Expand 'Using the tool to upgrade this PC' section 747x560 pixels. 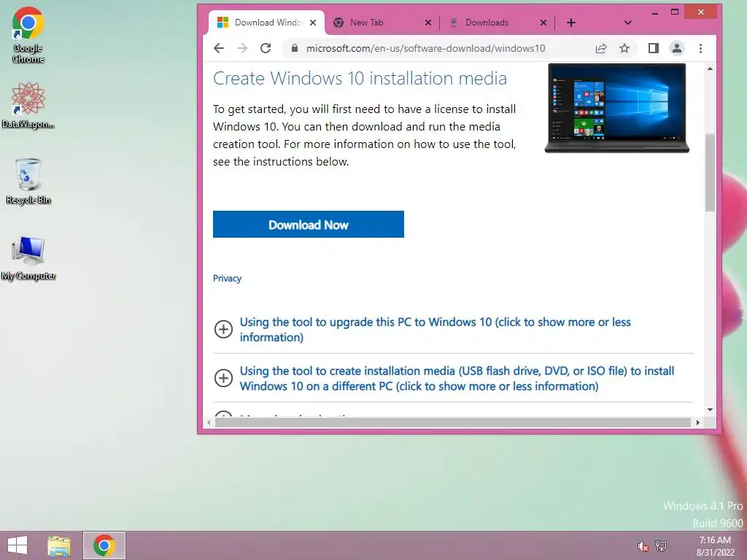(x=223, y=329)
